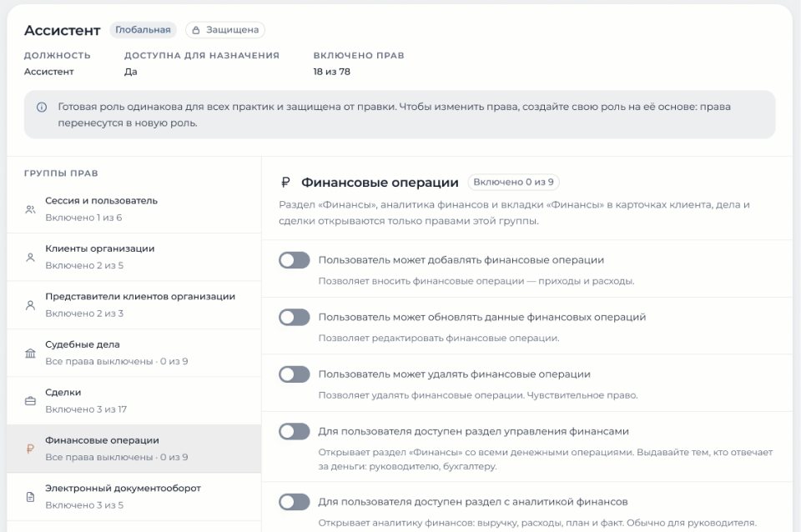The height and width of the screenshot is (532, 801).
Task: Click the Группы прав section header
Action: [x=61, y=173]
